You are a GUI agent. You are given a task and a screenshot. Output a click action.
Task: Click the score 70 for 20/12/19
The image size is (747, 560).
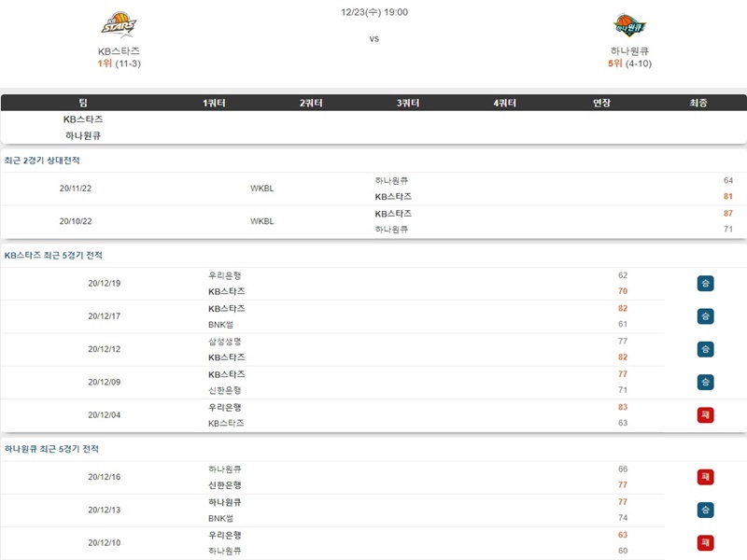[x=623, y=291]
